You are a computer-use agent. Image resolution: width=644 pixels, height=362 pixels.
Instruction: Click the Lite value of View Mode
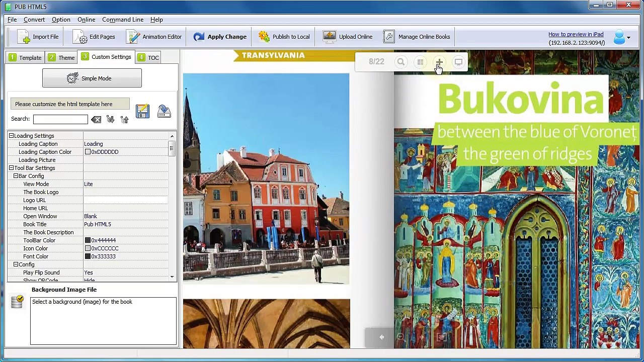pos(89,184)
